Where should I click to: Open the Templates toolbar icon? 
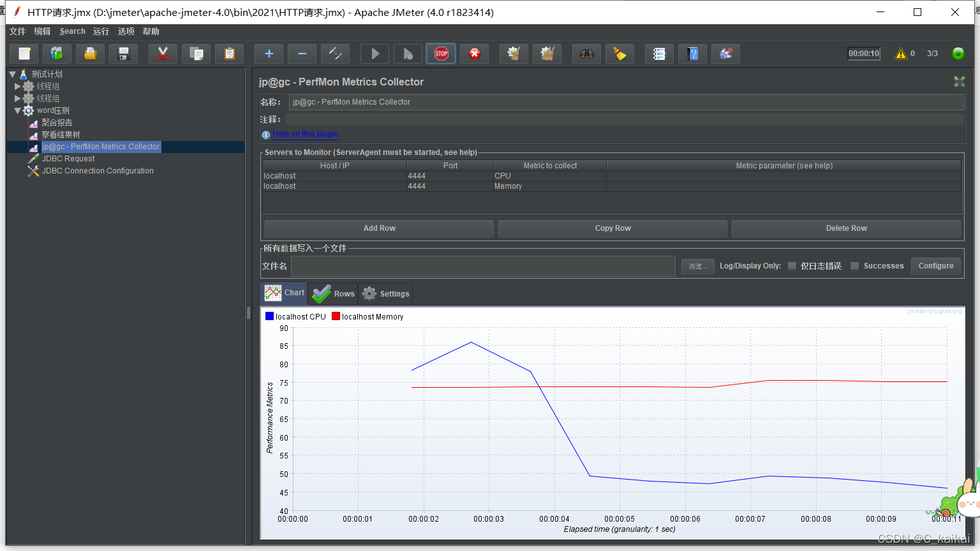[57, 54]
